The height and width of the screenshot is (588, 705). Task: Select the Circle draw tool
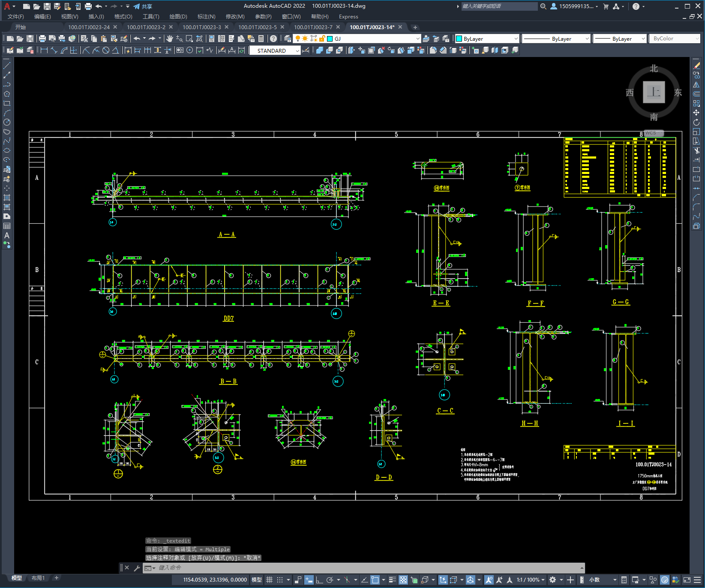tap(7, 122)
